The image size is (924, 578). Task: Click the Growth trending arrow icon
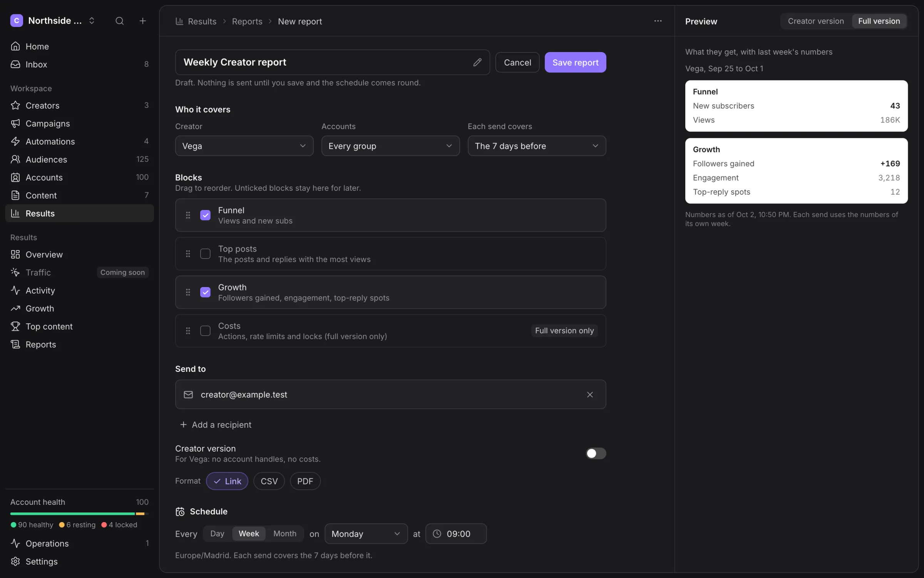pyautogui.click(x=15, y=308)
